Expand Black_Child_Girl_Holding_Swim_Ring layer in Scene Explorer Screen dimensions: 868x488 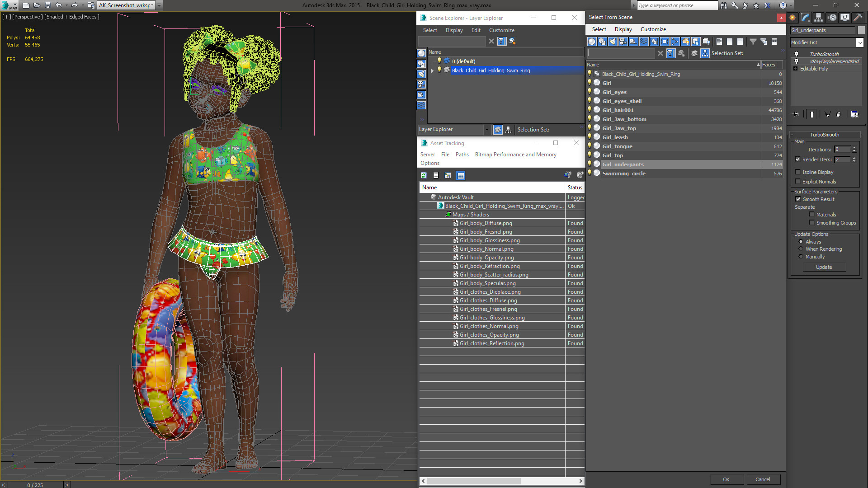432,70
